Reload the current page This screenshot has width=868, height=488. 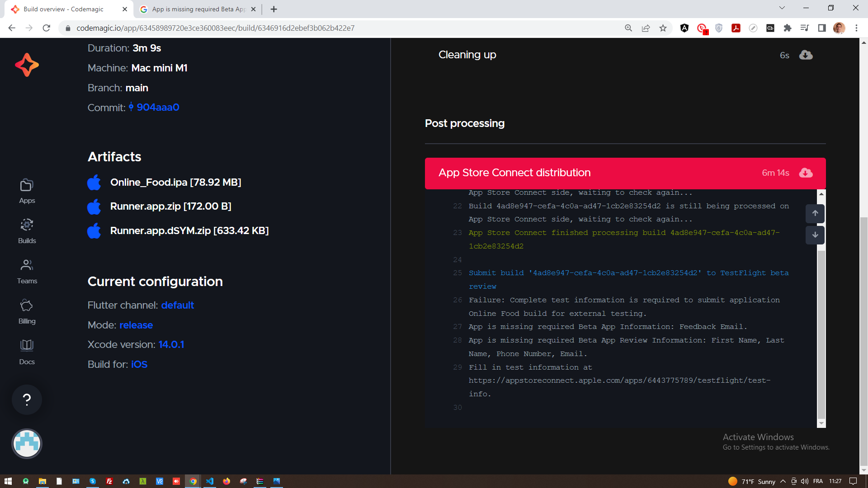pos(46,28)
